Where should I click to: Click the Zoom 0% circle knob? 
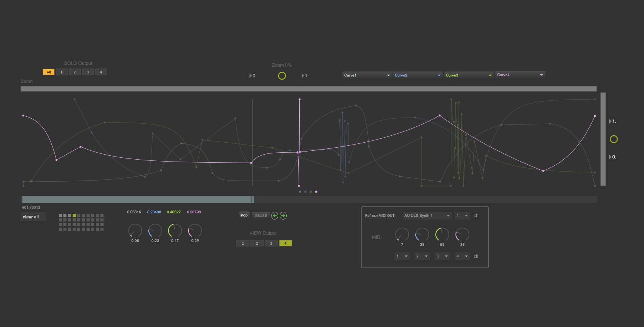(282, 76)
